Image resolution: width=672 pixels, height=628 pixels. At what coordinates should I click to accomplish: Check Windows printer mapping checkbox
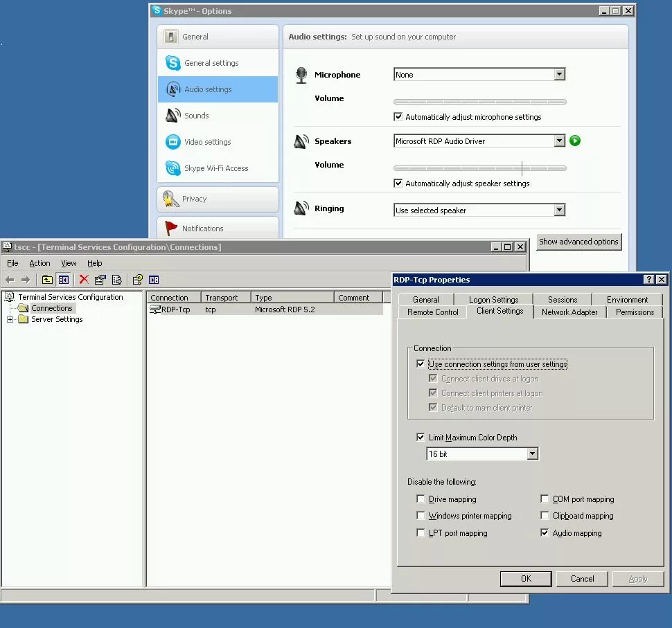[x=421, y=516]
